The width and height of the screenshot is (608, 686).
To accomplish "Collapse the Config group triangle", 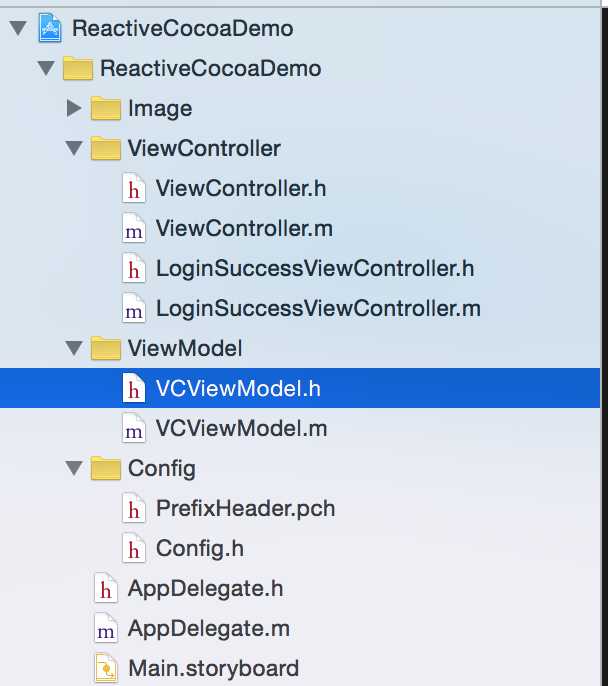I will [74, 468].
